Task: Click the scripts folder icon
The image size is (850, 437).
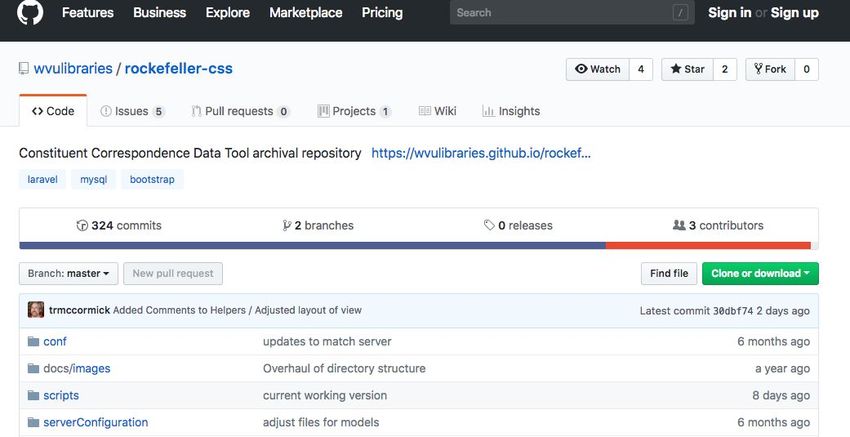Action: click(34, 396)
